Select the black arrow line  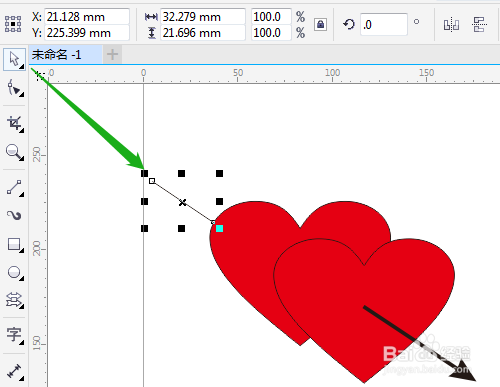click(x=420, y=343)
